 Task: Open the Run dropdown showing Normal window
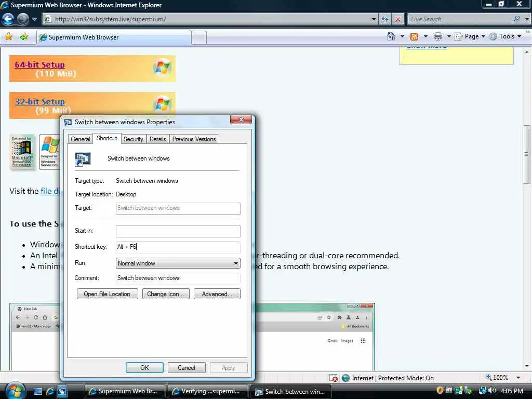coord(178,263)
